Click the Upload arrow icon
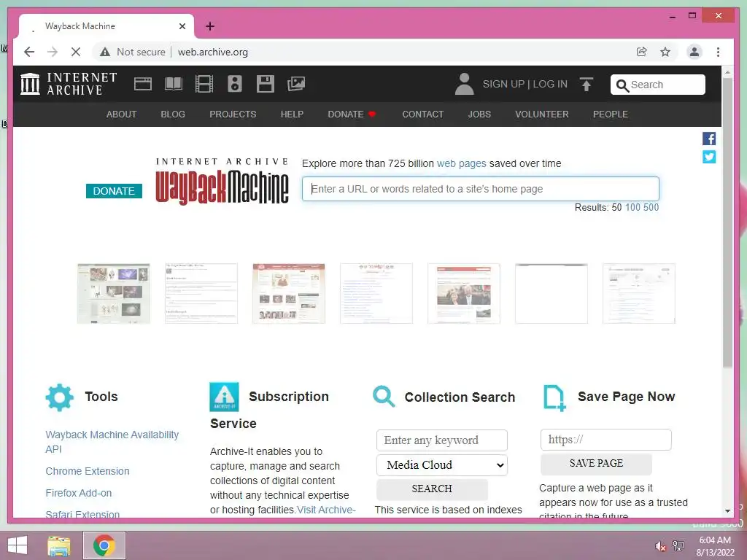This screenshot has height=560, width=747. coord(587,85)
